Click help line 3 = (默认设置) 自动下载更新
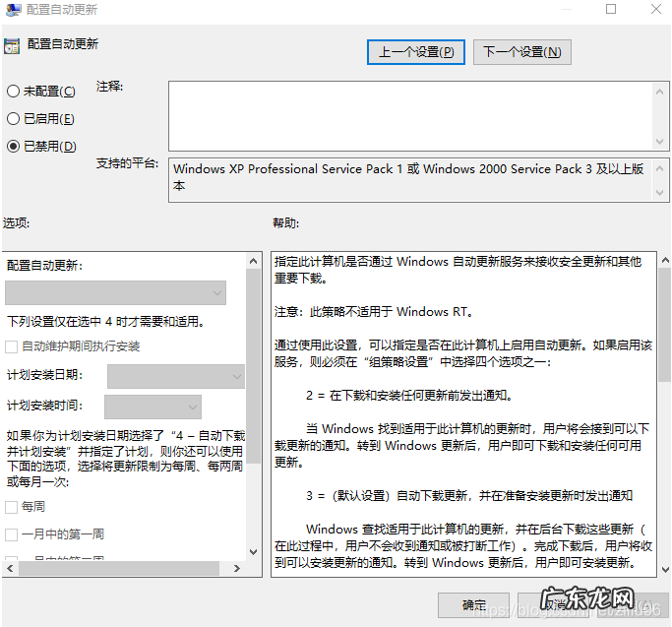The image size is (672, 627). [469, 496]
